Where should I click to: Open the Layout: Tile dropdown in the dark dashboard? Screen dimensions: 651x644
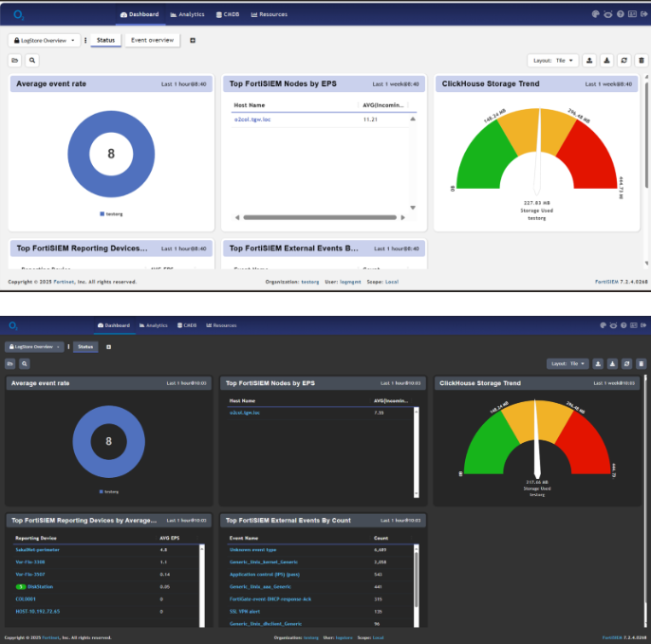pyautogui.click(x=567, y=364)
